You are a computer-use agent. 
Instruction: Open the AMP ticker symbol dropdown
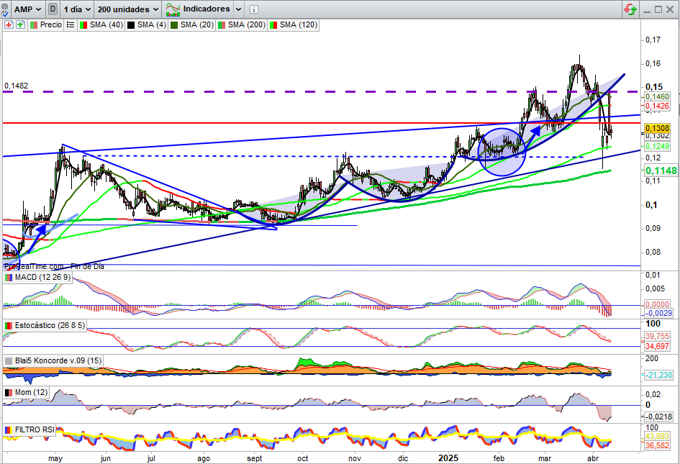point(26,9)
